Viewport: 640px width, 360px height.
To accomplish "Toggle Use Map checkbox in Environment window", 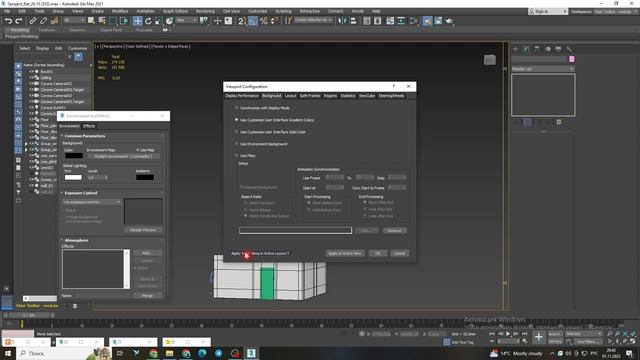I will coord(138,150).
